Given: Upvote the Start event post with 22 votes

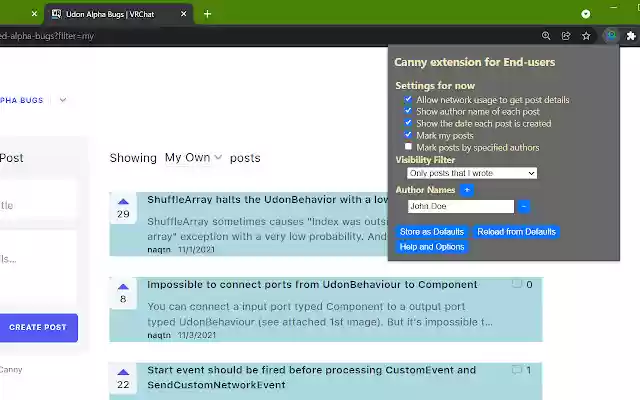Looking at the screenshot, I should pyautogui.click(x=123, y=378).
